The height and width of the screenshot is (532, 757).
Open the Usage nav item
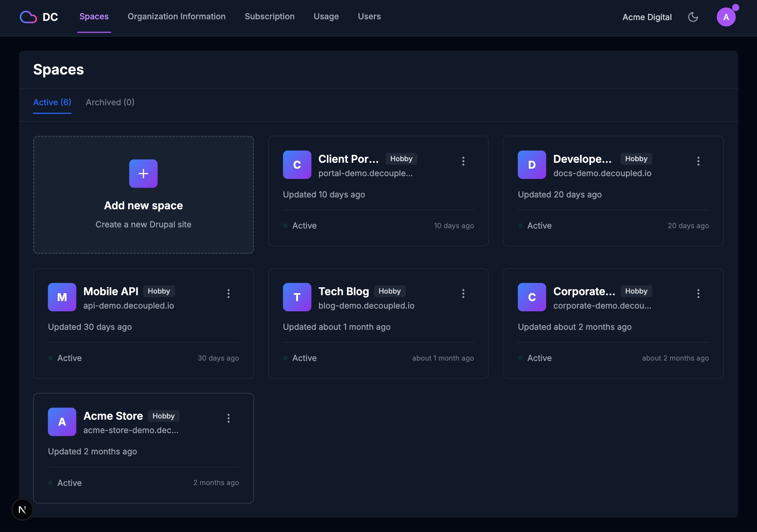326,17
